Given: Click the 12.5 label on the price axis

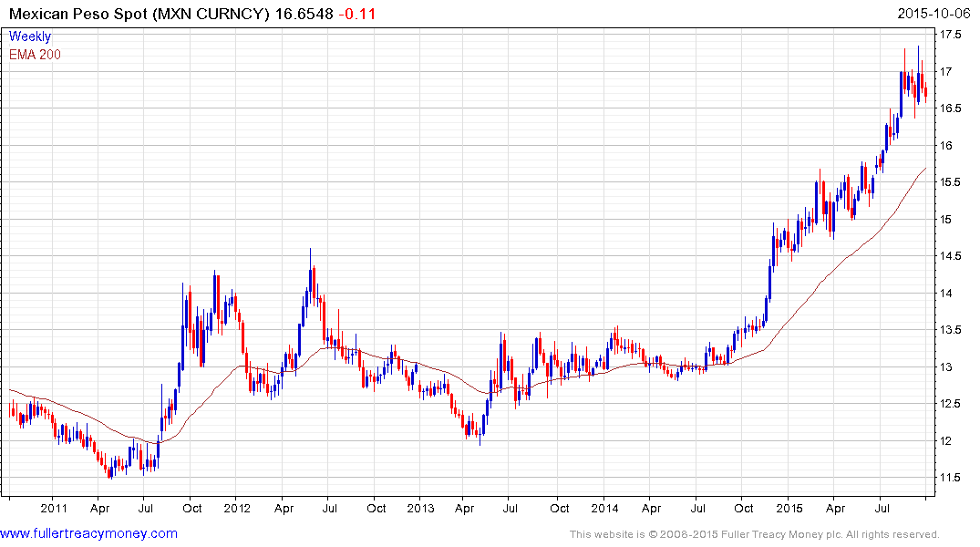Looking at the screenshot, I should (x=951, y=403).
